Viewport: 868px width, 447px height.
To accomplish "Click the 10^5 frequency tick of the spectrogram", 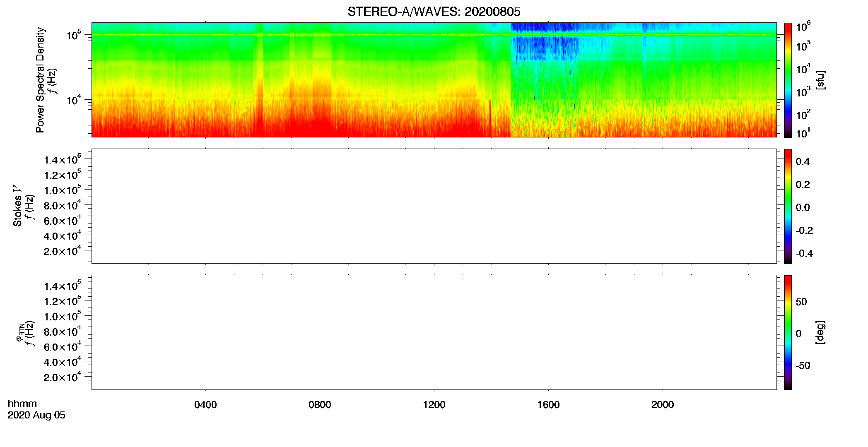I will (74, 35).
